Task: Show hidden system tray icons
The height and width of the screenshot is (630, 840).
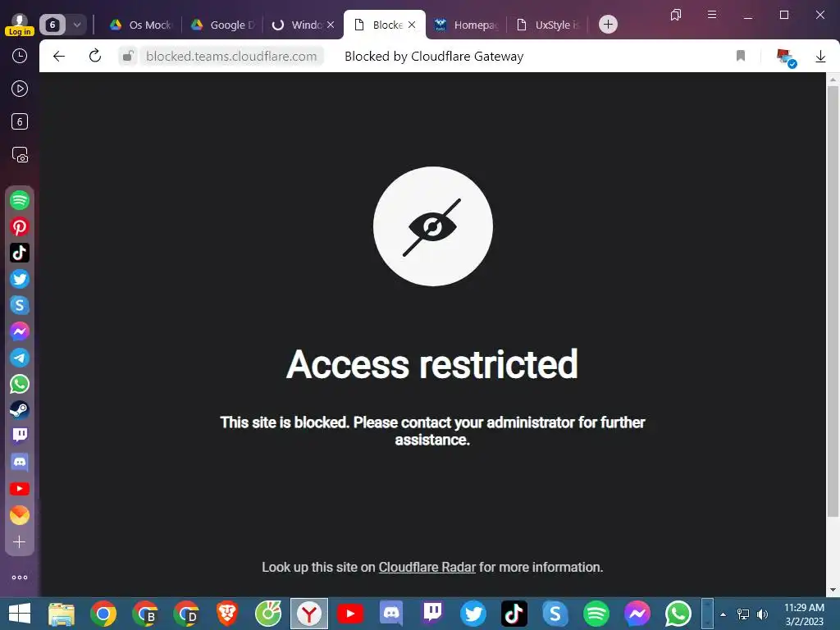Action: coord(723,614)
